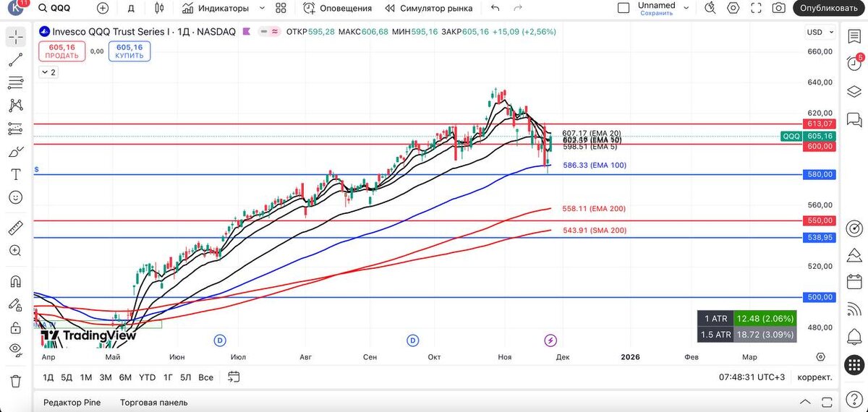Open timezone menu 07:48:31 UTC+3

coord(752,377)
